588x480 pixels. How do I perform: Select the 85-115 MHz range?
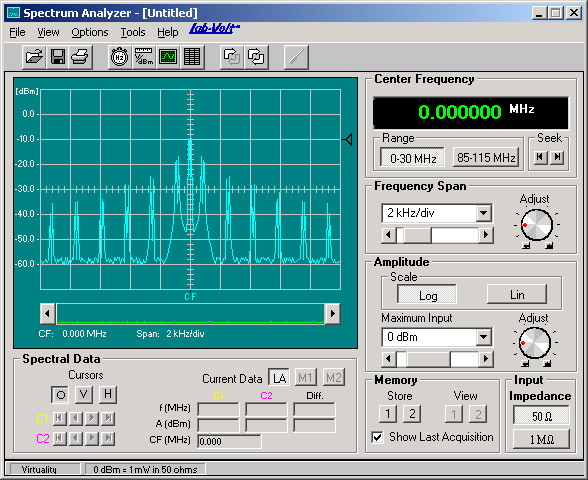pos(486,158)
